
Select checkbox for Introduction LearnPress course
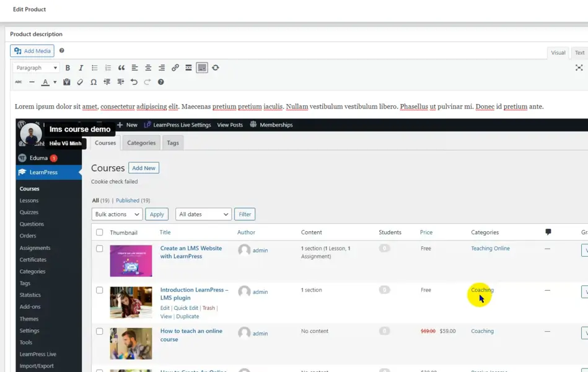coord(99,290)
